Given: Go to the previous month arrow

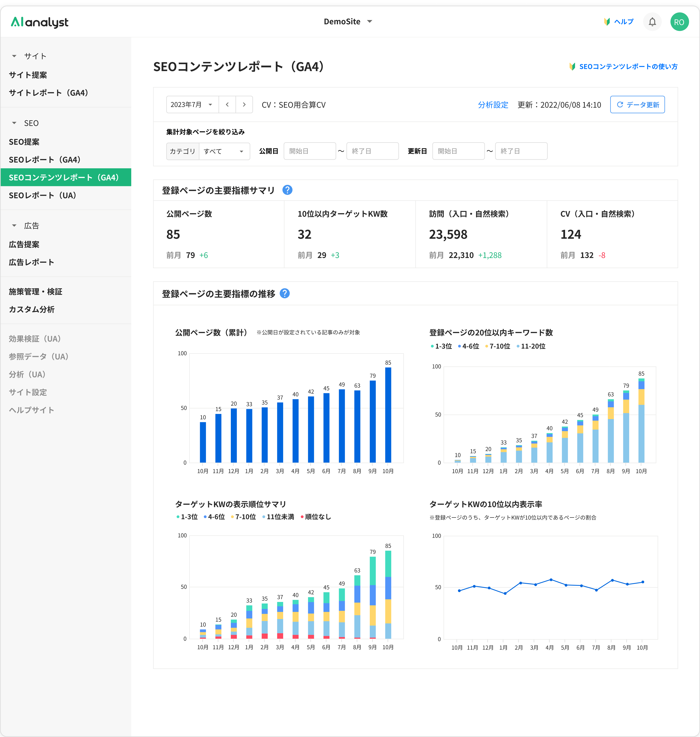Looking at the screenshot, I should (227, 104).
